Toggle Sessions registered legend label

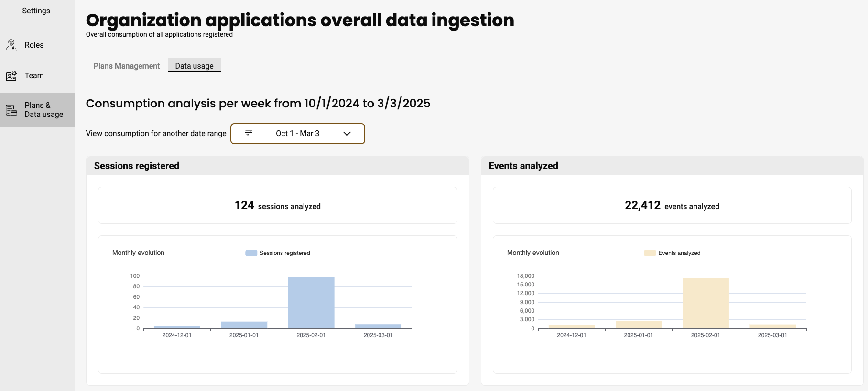284,253
